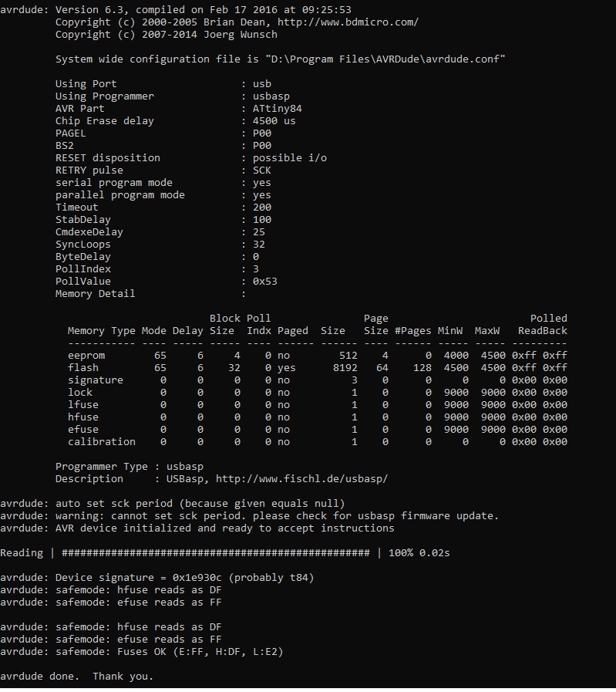Open the fischl.de/usbasp link in Description
616x692 pixels.
301,479
